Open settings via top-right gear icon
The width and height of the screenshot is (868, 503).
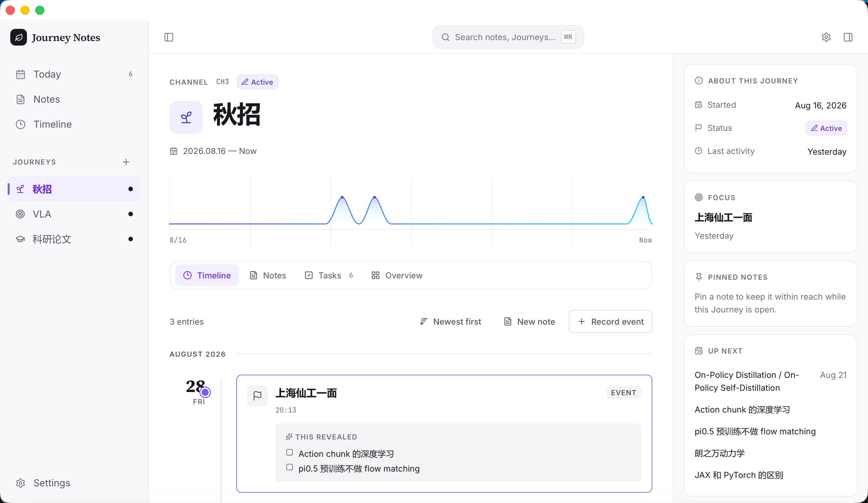pos(826,37)
